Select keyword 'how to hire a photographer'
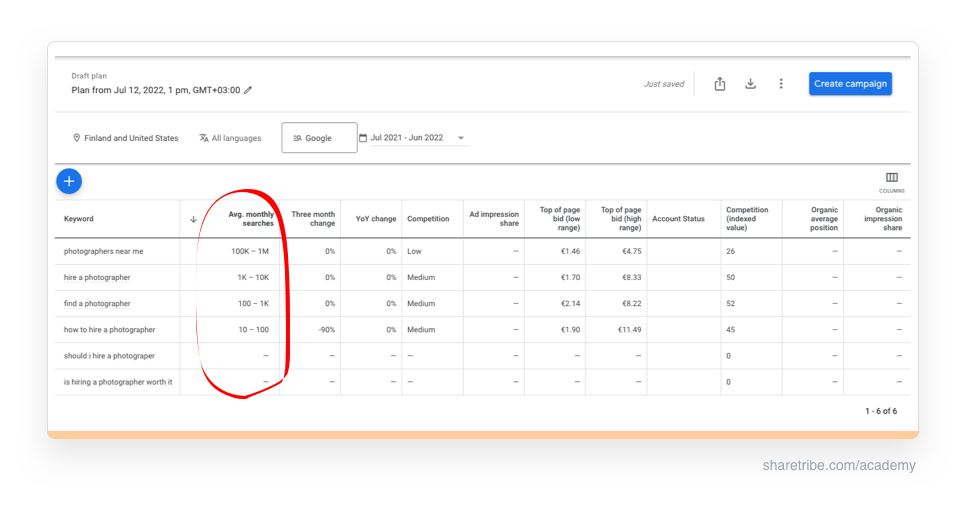This screenshot has width=975, height=521. (x=109, y=330)
